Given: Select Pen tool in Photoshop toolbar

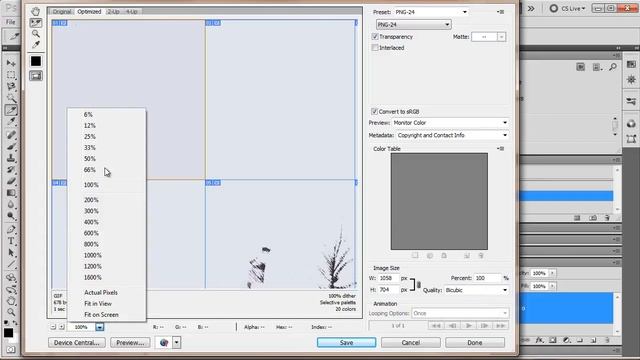Looking at the screenshot, I should pyautogui.click(x=11, y=229).
